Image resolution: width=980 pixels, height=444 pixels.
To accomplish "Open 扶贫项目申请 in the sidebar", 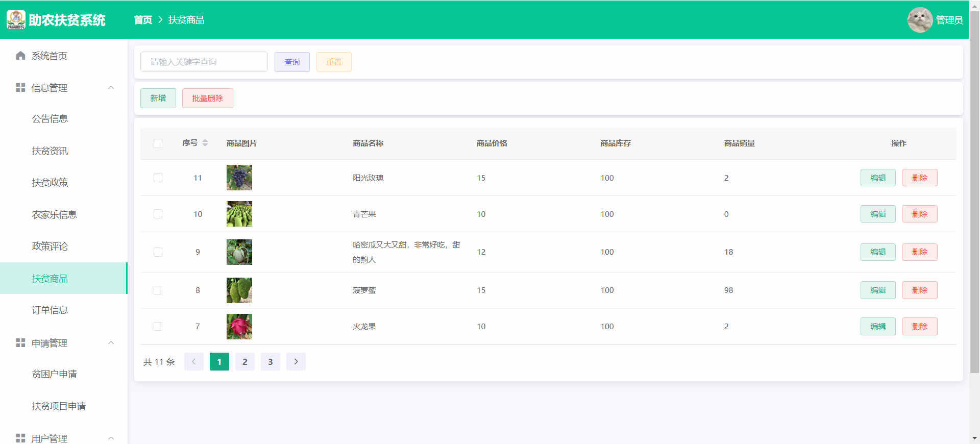I will 64,406.
